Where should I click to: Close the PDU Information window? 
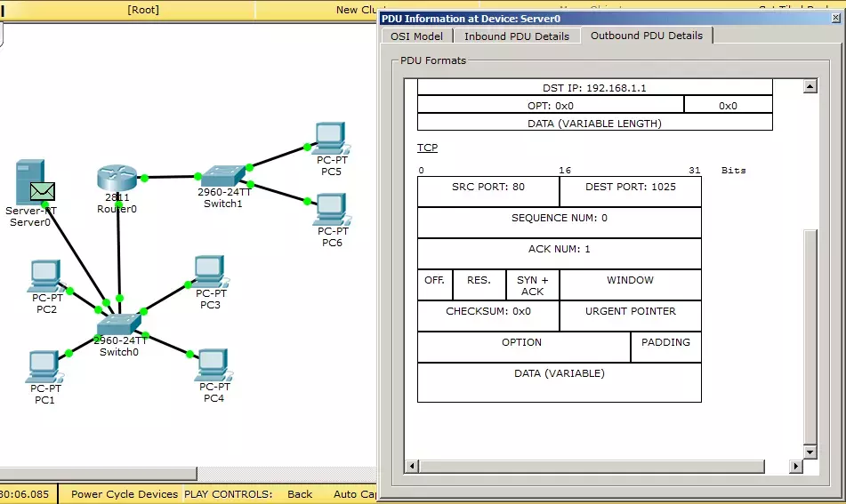coord(835,18)
